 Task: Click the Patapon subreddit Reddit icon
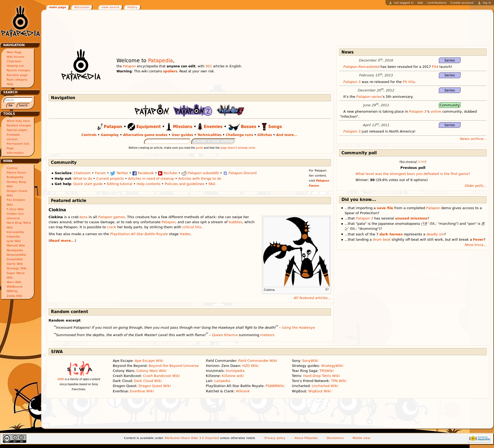184,173
